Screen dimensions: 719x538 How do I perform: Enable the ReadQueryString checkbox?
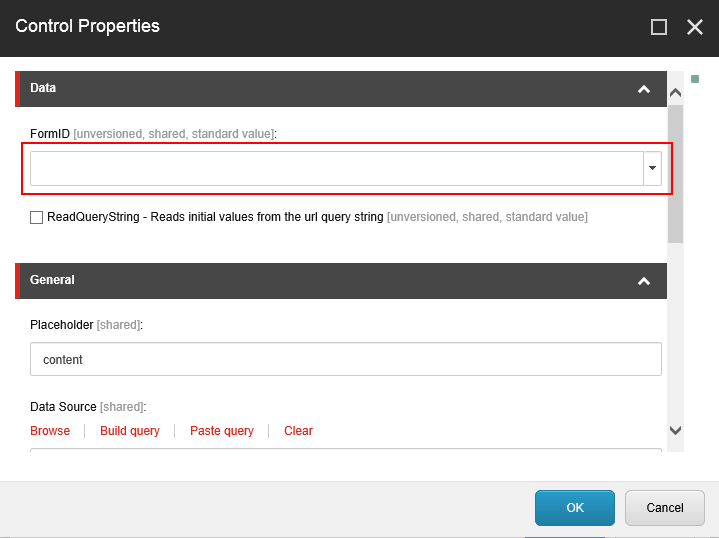click(x=36, y=217)
